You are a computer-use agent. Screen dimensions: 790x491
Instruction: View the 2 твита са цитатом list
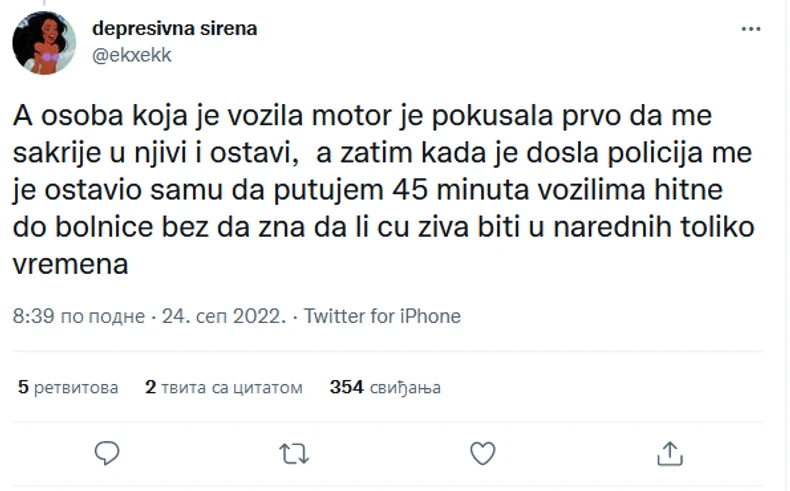point(224,387)
